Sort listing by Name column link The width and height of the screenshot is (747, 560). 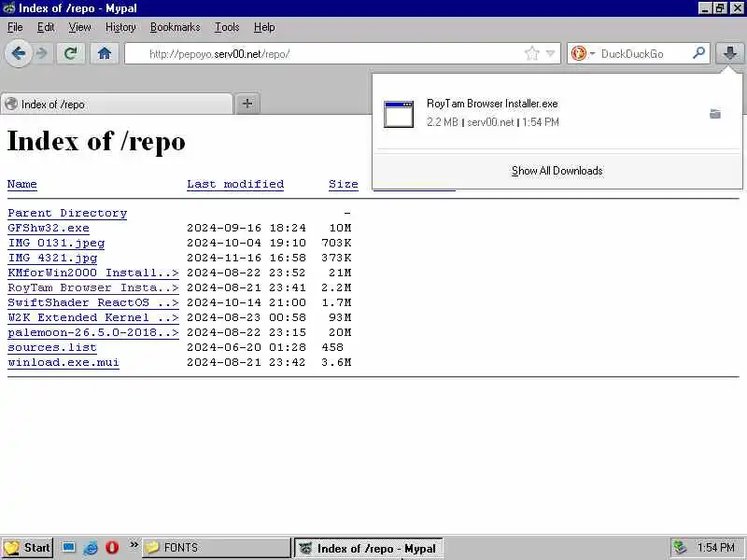pyautogui.click(x=21, y=184)
